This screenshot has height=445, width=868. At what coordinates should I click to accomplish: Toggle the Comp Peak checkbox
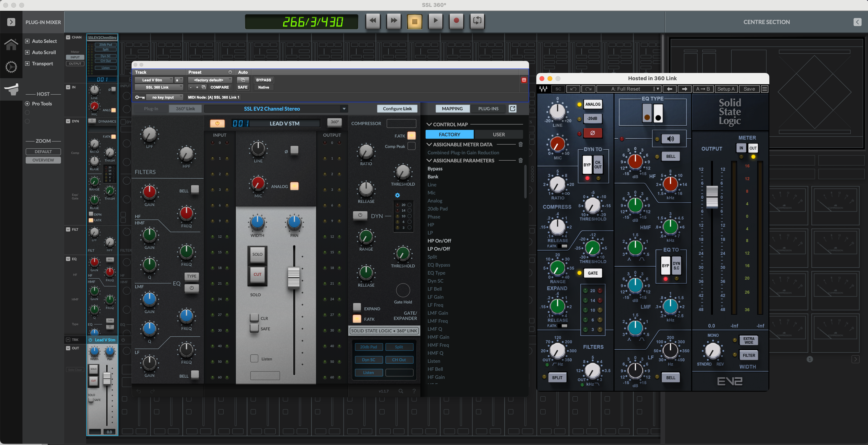coord(411,146)
